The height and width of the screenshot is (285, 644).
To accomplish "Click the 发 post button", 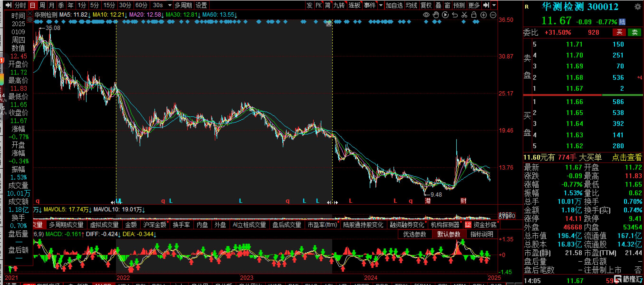I will click(x=309, y=5).
